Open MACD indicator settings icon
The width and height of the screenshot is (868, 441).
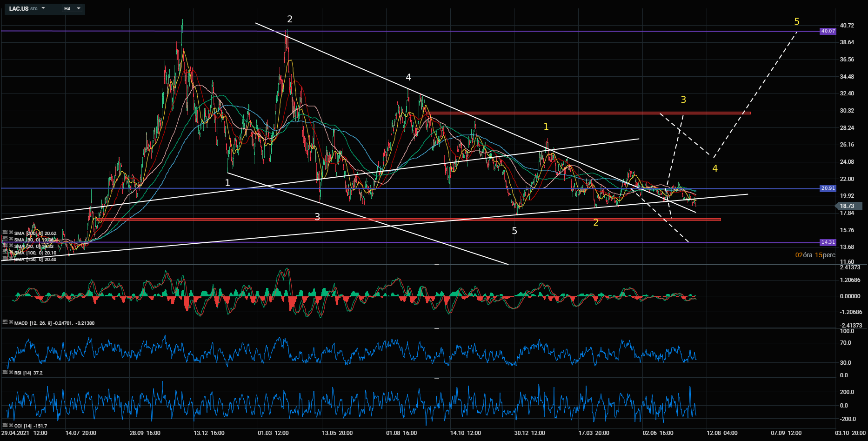pyautogui.click(x=5, y=322)
